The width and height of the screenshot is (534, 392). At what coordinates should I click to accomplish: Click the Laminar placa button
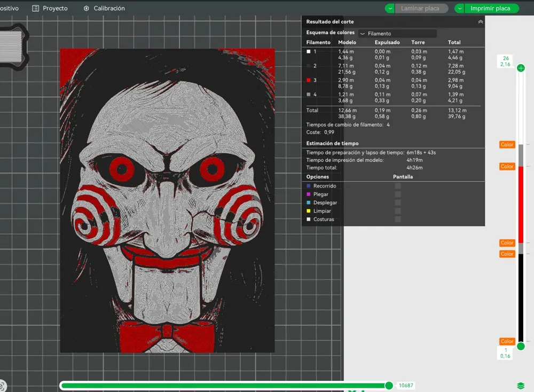point(421,8)
